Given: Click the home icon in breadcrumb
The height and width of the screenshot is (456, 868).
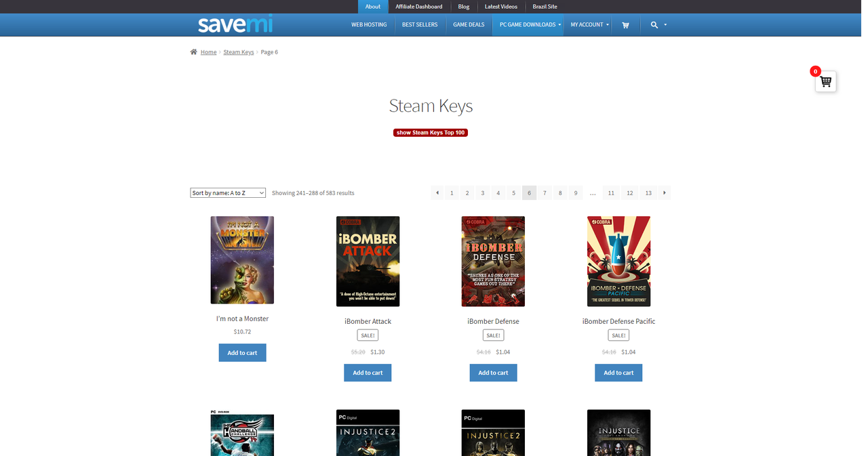Looking at the screenshot, I should [x=194, y=52].
